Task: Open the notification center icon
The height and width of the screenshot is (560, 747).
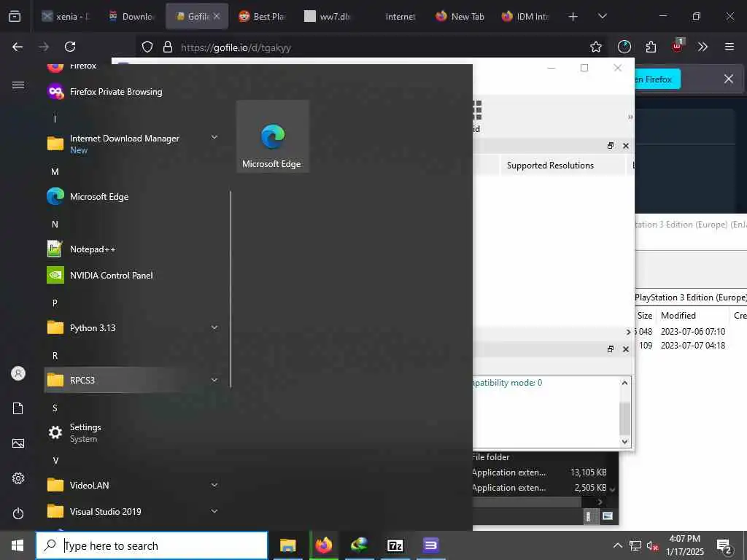Action: [x=724, y=545]
